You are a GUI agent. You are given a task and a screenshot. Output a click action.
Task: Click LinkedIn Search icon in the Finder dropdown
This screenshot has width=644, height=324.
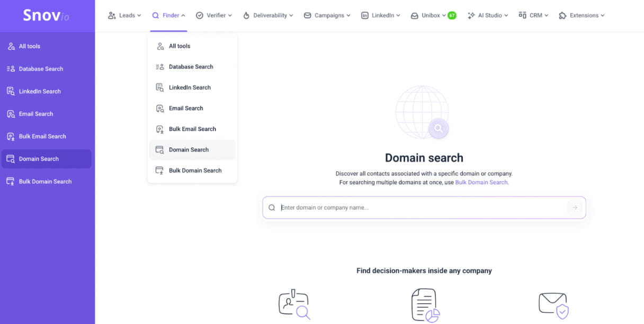point(160,88)
